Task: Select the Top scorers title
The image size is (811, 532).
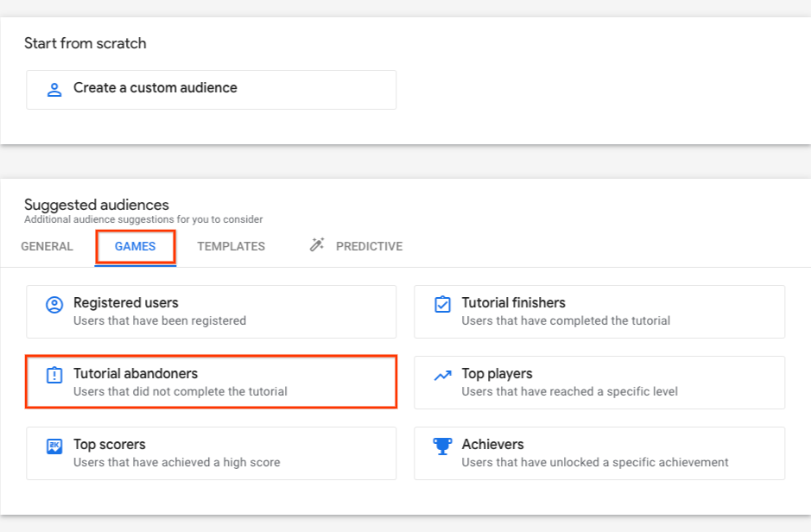Action: [x=109, y=444]
